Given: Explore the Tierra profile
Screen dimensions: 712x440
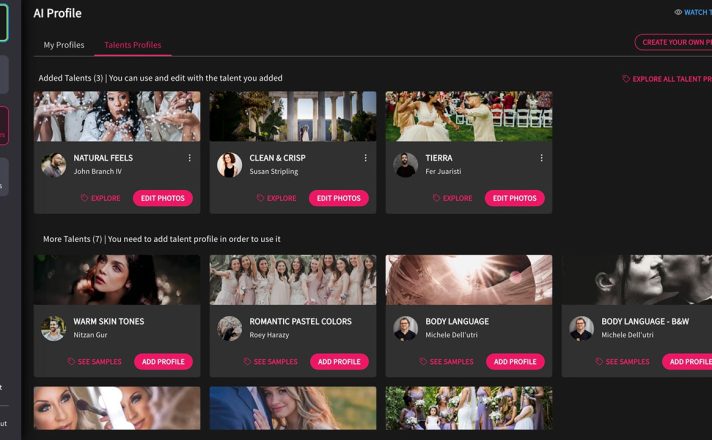Looking at the screenshot, I should 452,198.
